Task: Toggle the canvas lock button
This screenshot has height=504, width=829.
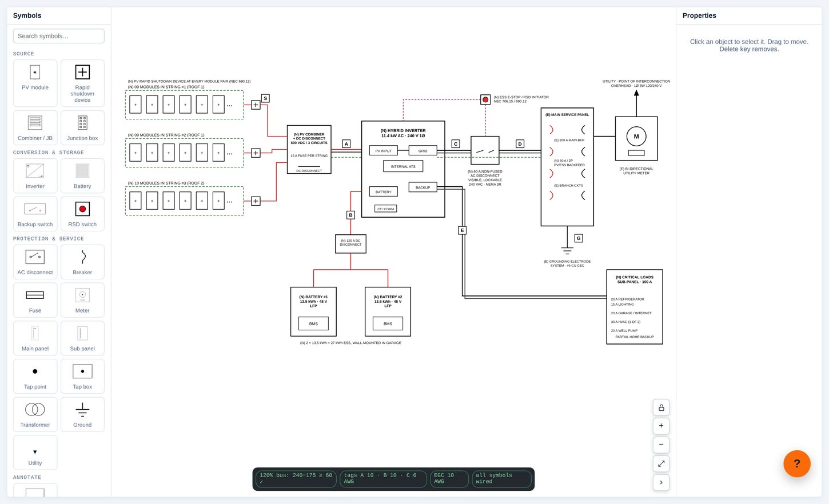Action: [661, 407]
